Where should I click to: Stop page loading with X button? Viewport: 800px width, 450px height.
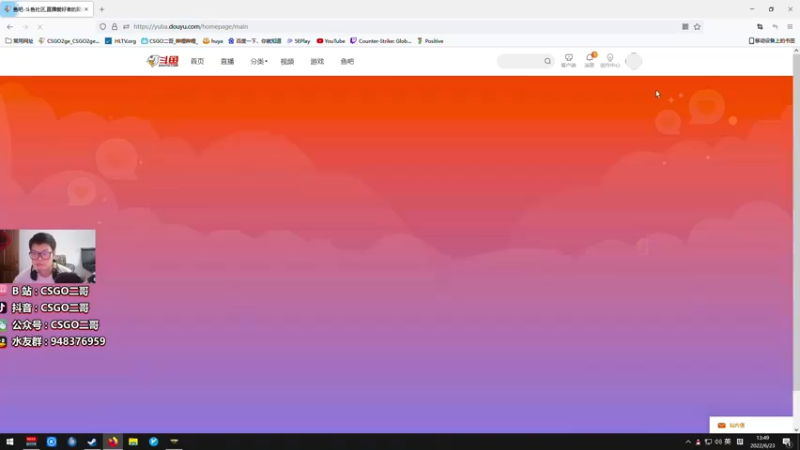pos(40,27)
